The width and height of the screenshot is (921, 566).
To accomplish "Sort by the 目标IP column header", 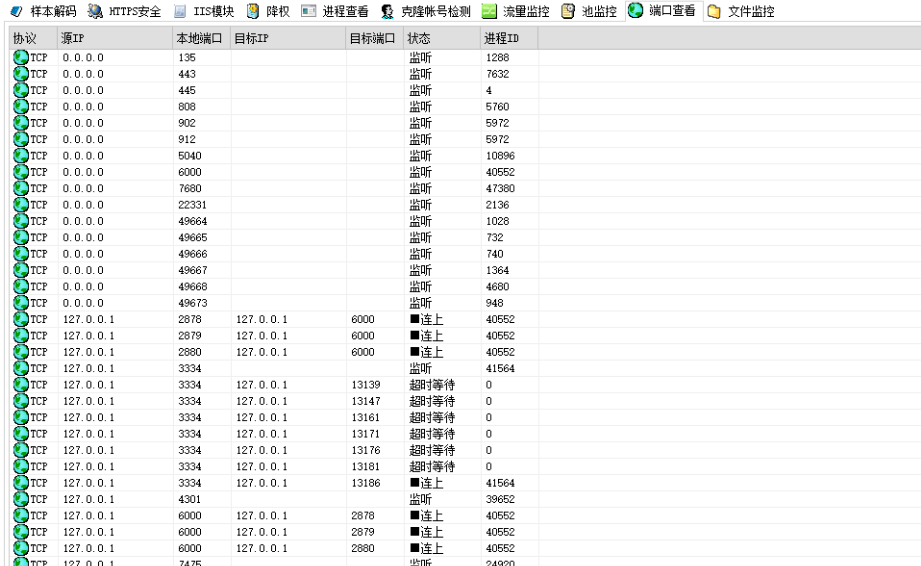I will click(288, 38).
